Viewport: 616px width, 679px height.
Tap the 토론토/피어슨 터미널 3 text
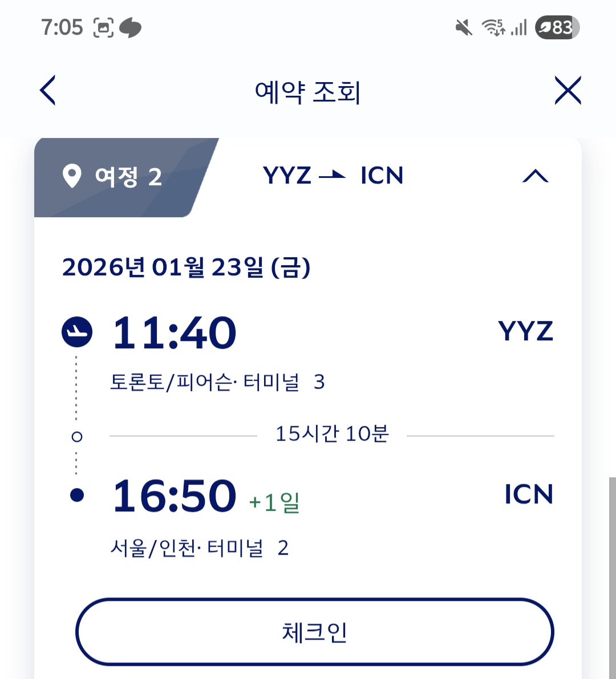click(217, 382)
